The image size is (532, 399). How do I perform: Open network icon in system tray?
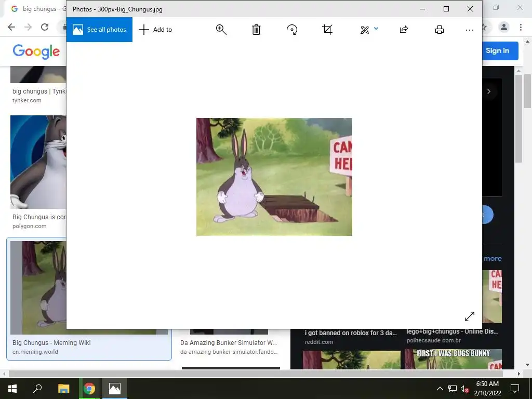[x=453, y=389]
